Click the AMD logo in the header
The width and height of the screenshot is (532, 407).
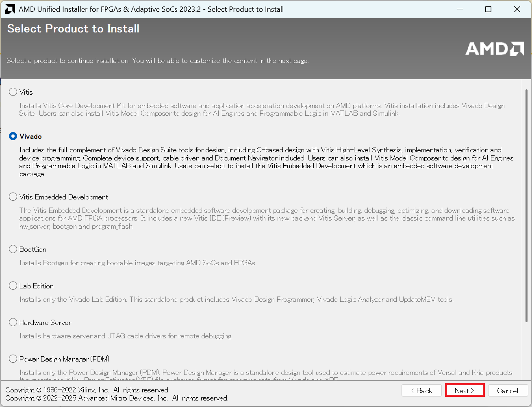pyautogui.click(x=495, y=49)
